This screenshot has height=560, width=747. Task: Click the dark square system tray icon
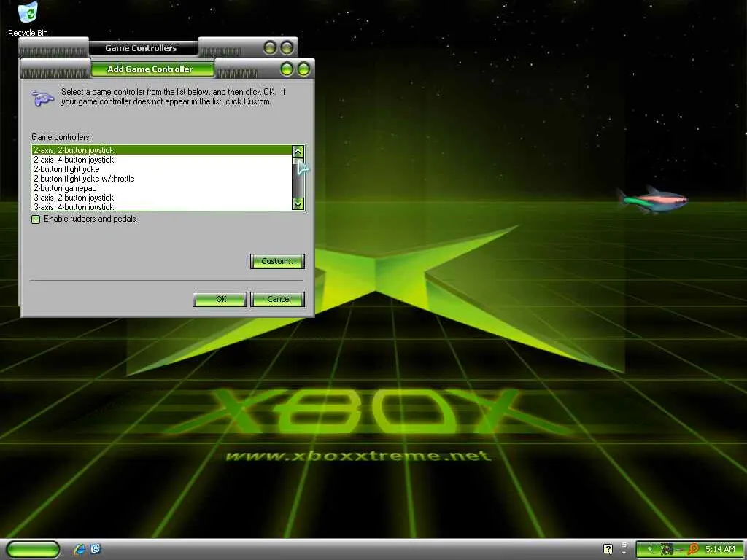pyautogui.click(x=666, y=549)
